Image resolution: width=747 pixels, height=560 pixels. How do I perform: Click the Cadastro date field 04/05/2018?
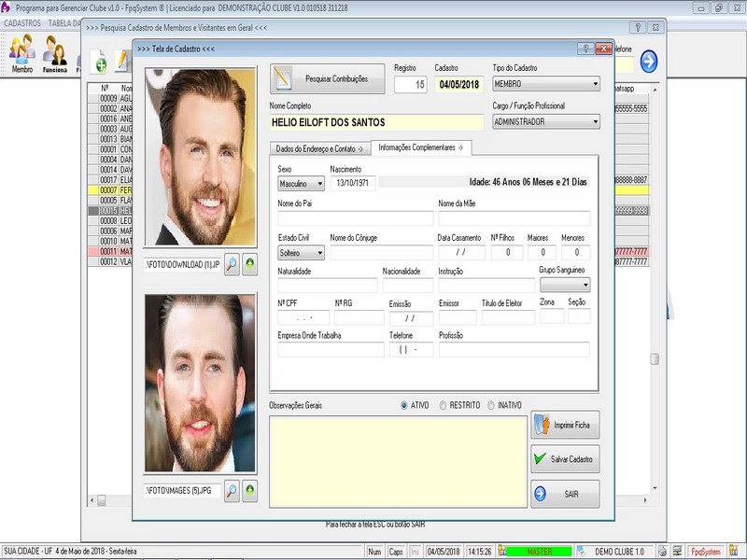tap(458, 85)
